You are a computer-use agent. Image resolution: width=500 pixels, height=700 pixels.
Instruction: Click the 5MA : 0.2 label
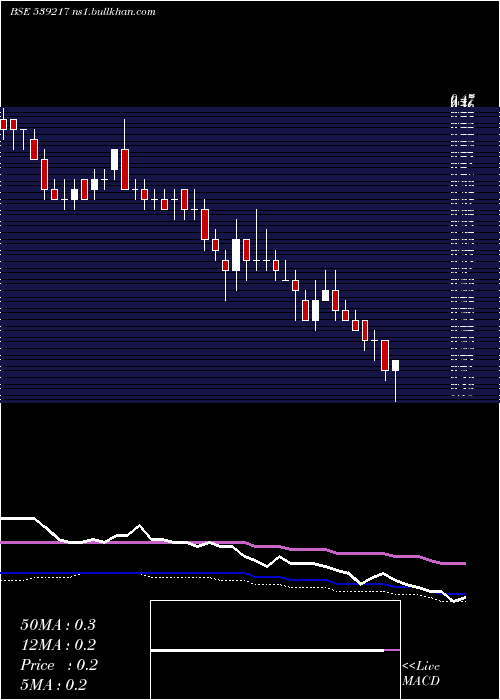tap(54, 685)
